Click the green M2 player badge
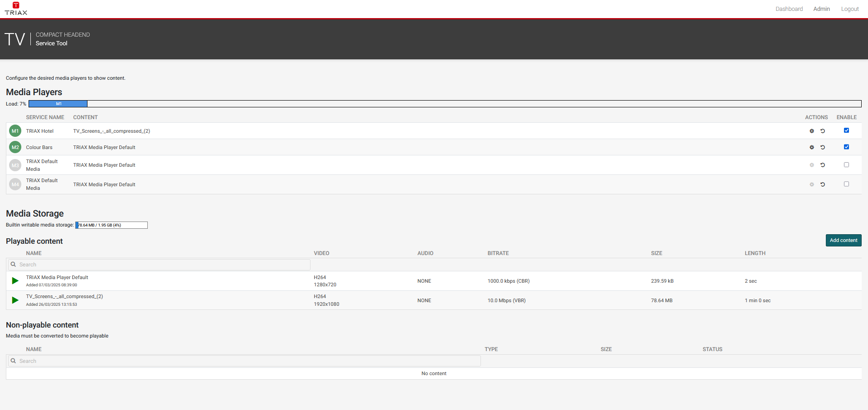 point(15,147)
